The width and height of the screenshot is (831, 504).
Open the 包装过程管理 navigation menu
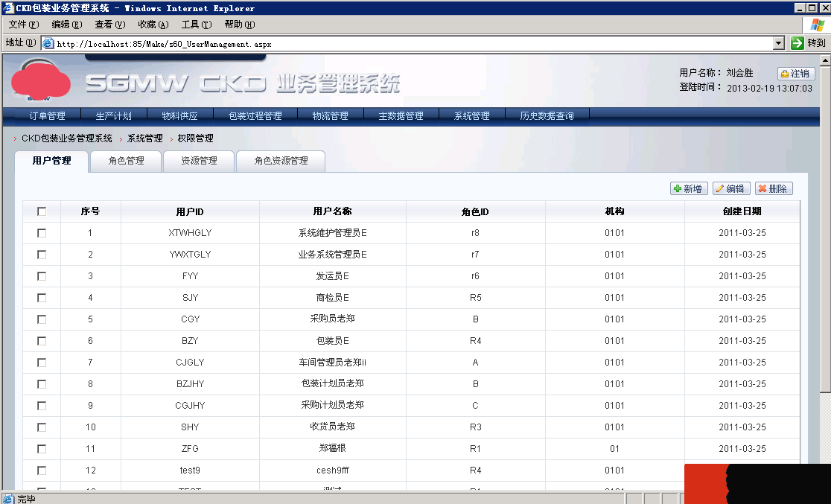(255, 115)
